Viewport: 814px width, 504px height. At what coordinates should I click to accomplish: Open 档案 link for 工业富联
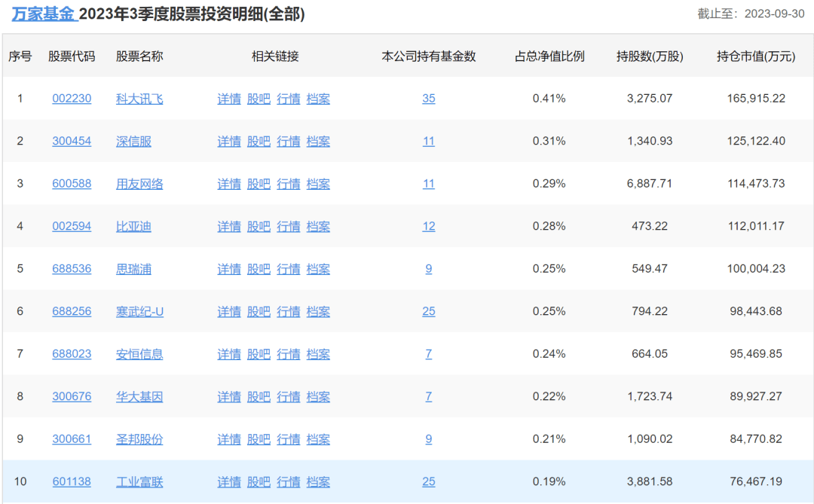point(318,481)
